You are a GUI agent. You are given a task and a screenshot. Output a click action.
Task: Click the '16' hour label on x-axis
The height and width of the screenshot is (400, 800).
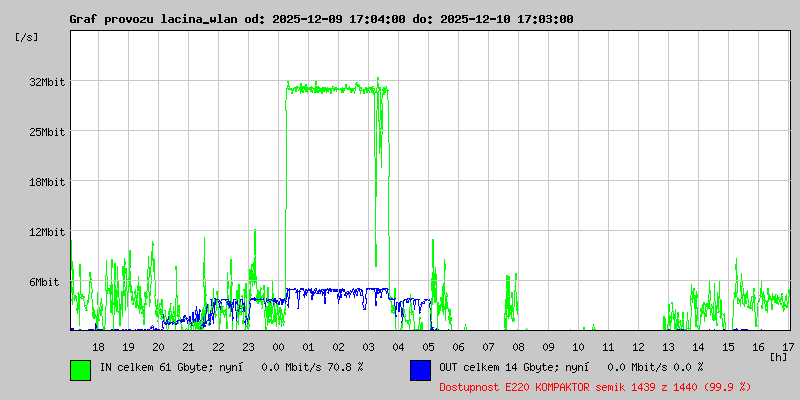(x=758, y=347)
